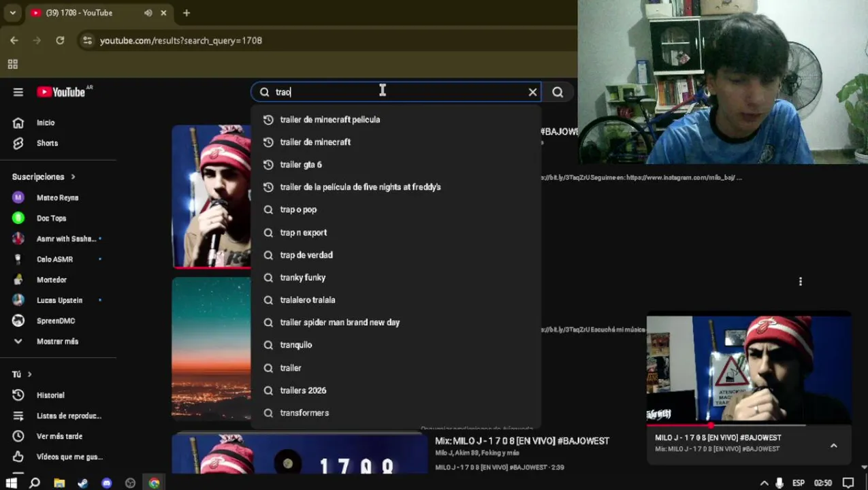Click the YouTube logo
The height and width of the screenshot is (490, 868).
61,92
